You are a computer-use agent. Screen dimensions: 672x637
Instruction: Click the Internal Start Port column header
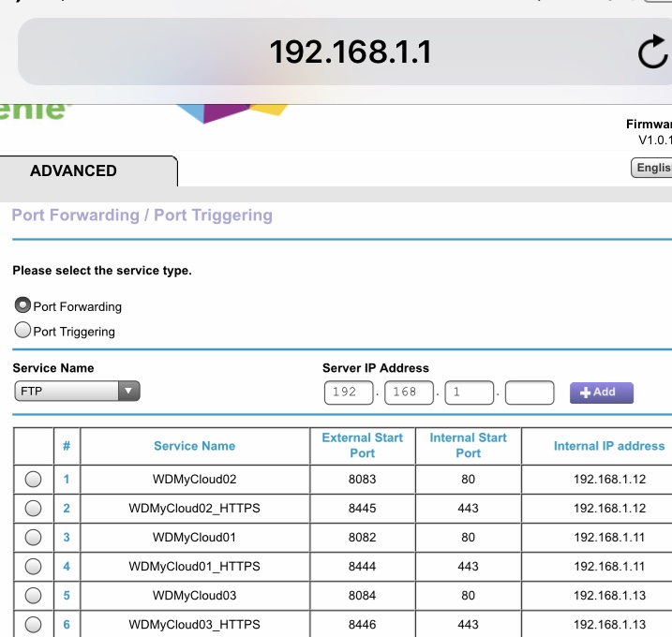[468, 446]
